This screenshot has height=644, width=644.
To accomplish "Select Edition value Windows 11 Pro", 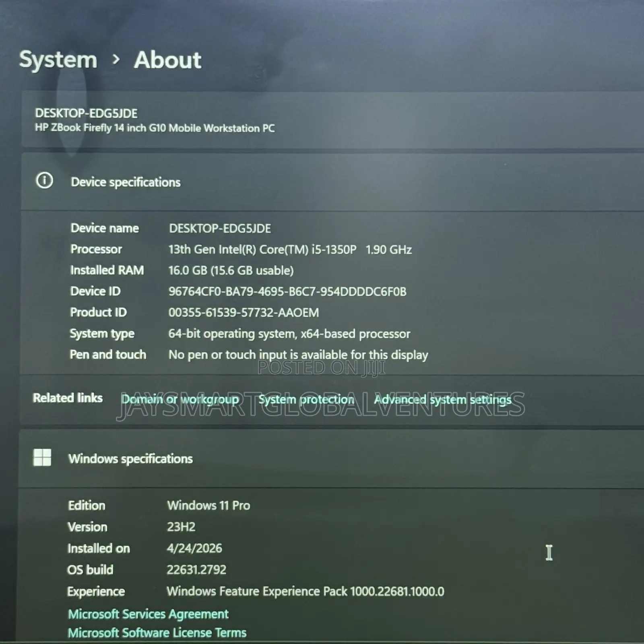I will [x=208, y=506].
